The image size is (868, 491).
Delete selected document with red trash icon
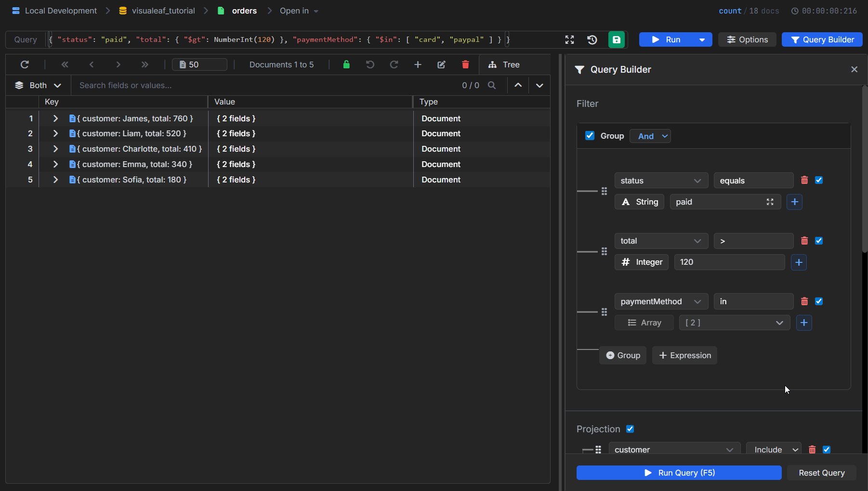pyautogui.click(x=465, y=65)
